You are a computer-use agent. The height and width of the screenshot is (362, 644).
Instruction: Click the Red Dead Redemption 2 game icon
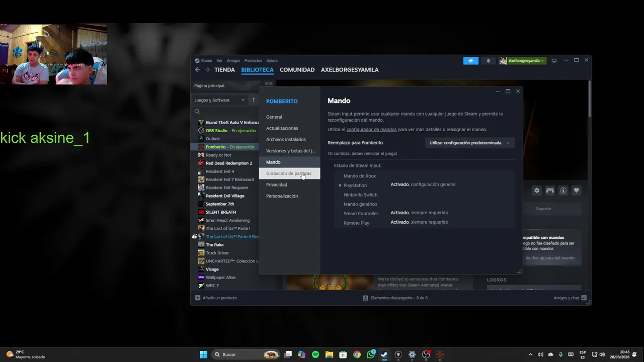(201, 163)
